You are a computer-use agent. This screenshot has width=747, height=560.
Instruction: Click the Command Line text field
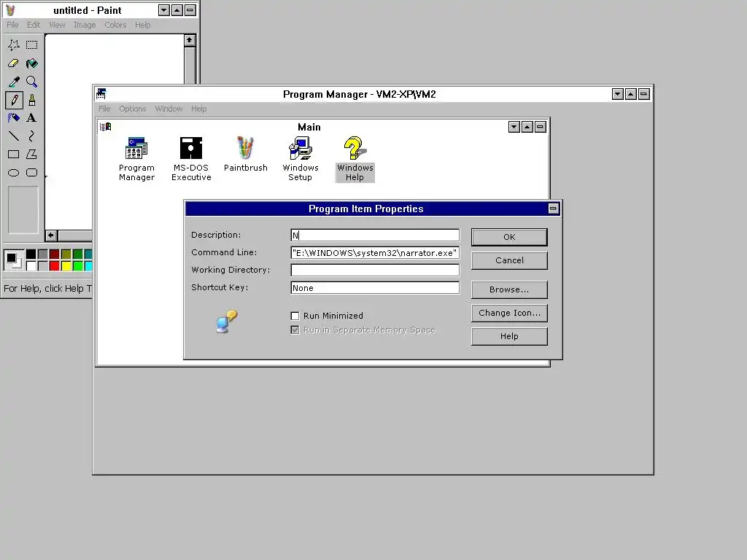point(375,253)
